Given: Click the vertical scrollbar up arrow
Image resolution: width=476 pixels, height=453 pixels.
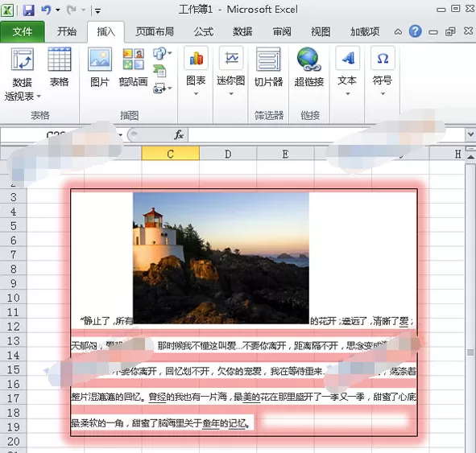Looking at the screenshot, I should 470,157.
